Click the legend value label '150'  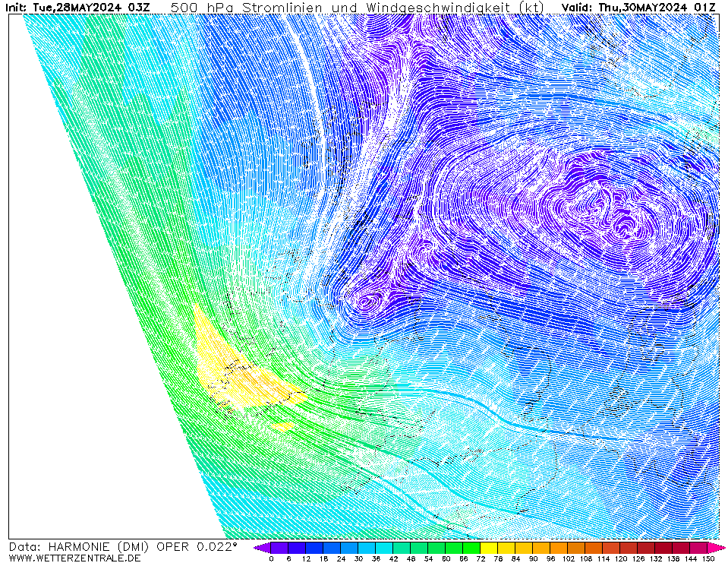point(708,558)
